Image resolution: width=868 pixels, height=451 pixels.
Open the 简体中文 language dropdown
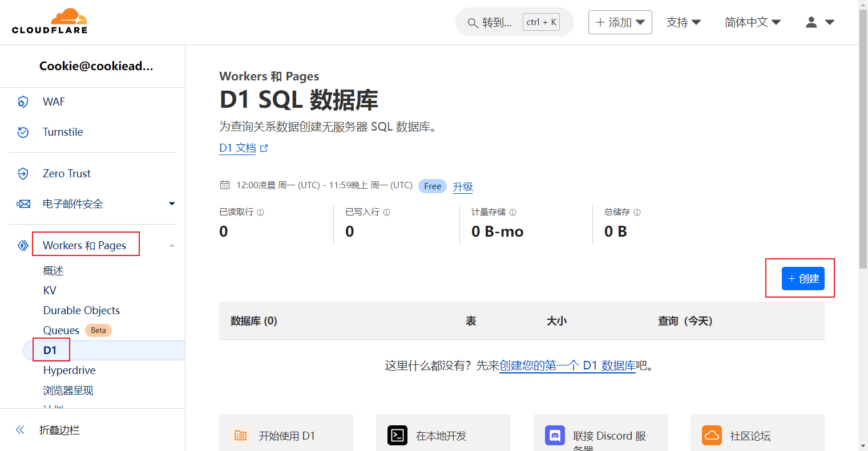point(752,22)
